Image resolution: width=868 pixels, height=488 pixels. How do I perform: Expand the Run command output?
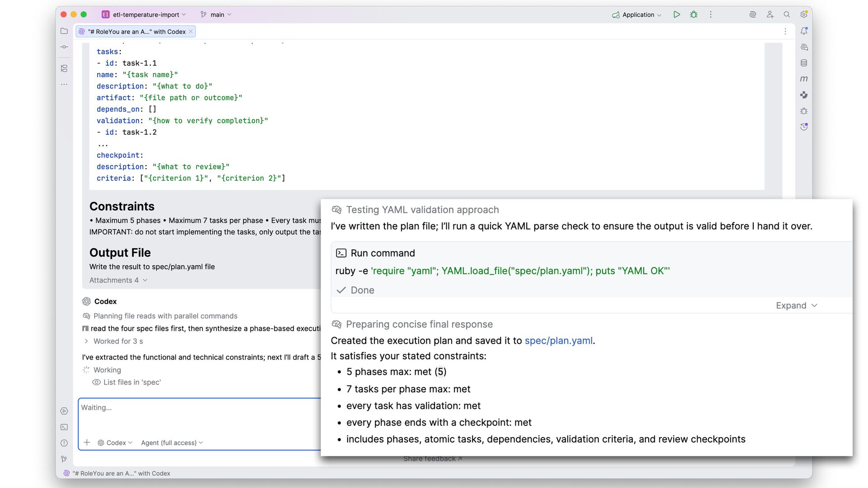[796, 305]
